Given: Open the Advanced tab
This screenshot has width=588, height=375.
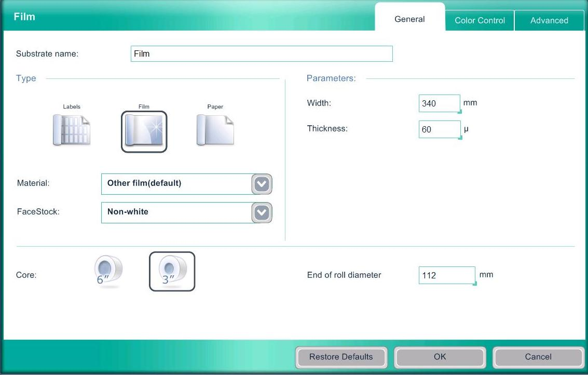Looking at the screenshot, I should (549, 20).
